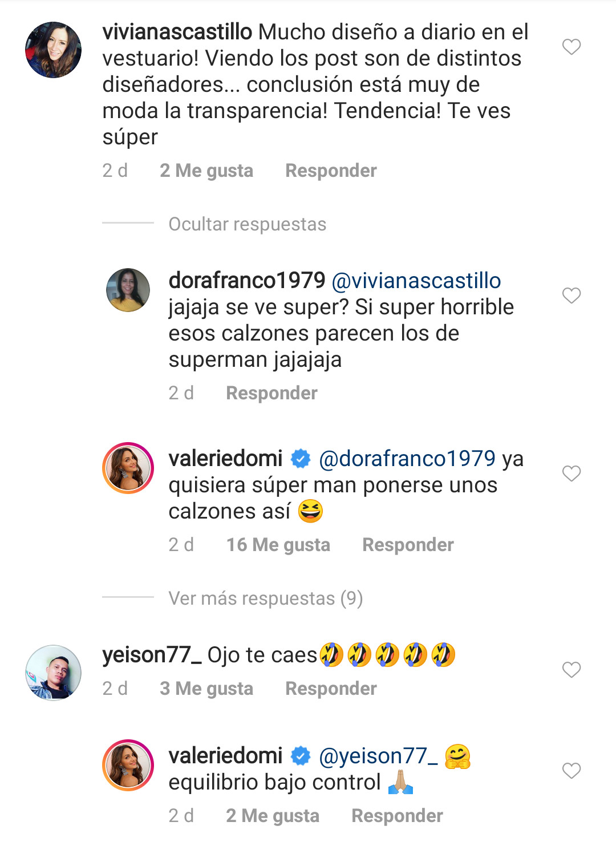This screenshot has height=842, width=616.
Task: Reply to yeison77_ comment
Action: pyautogui.click(x=331, y=689)
